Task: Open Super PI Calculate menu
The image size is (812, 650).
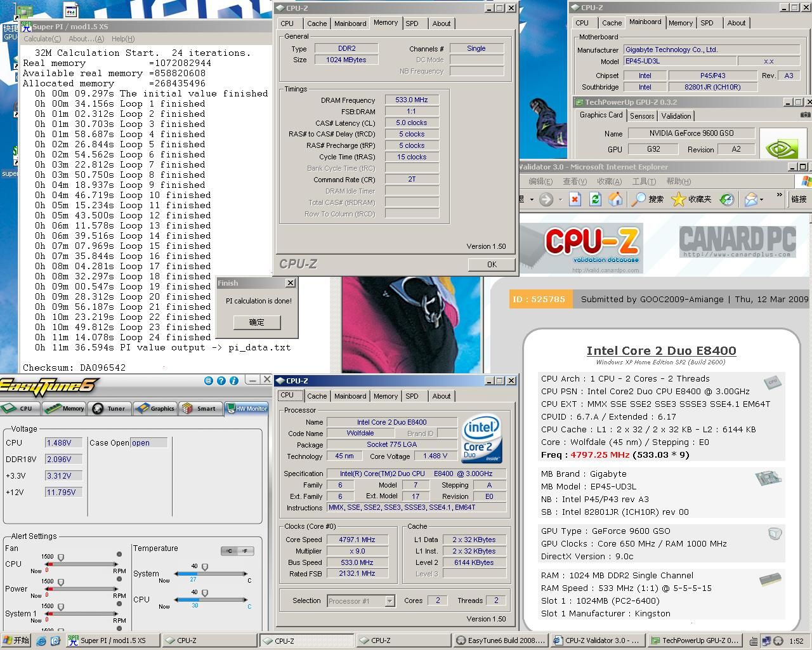Action: [x=42, y=39]
